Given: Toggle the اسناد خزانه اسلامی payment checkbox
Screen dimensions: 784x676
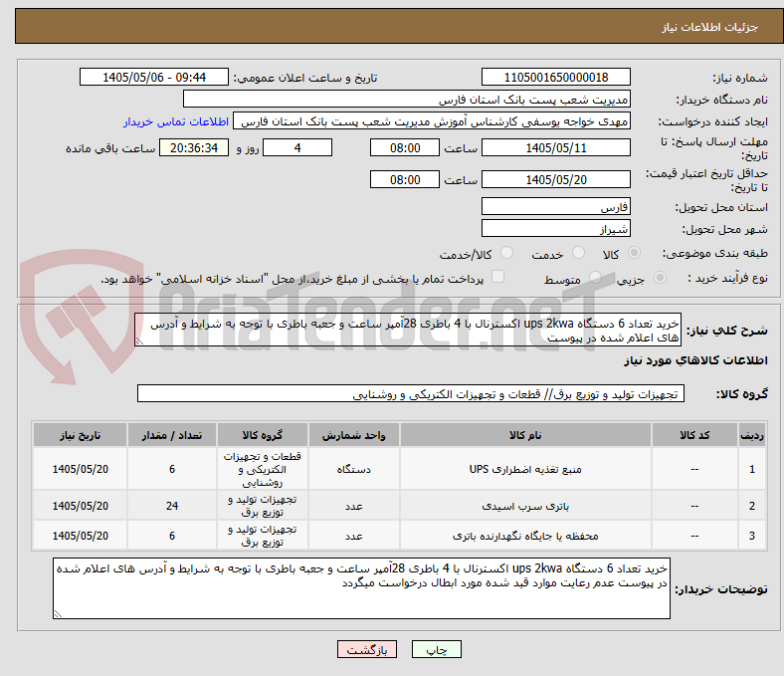Looking at the screenshot, I should (497, 277).
